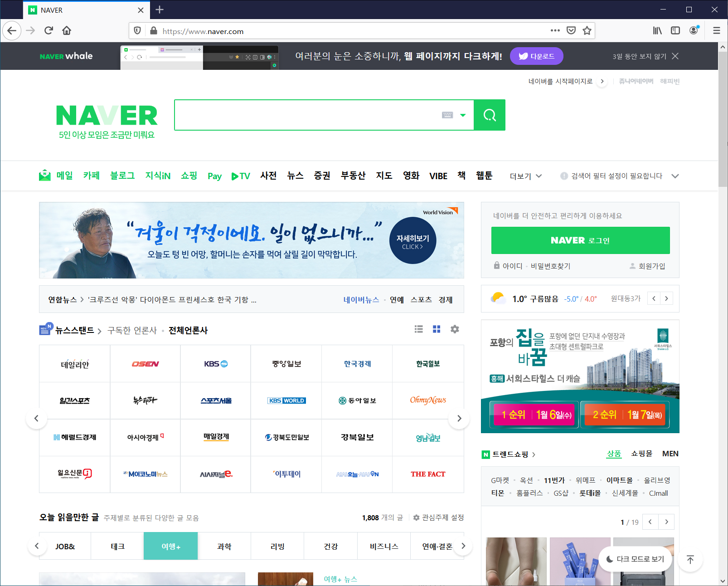The height and width of the screenshot is (586, 728).
Task: Open THE FACT newsstand tile
Action: [x=428, y=474]
